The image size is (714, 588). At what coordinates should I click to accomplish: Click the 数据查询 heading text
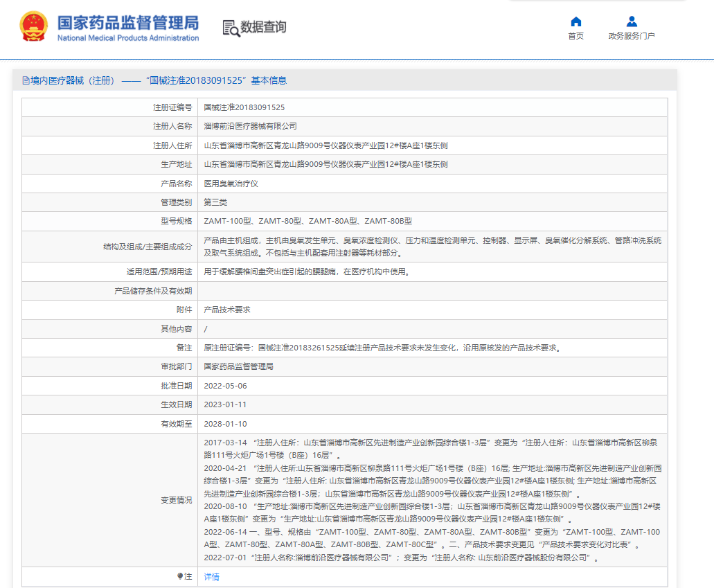tap(263, 27)
